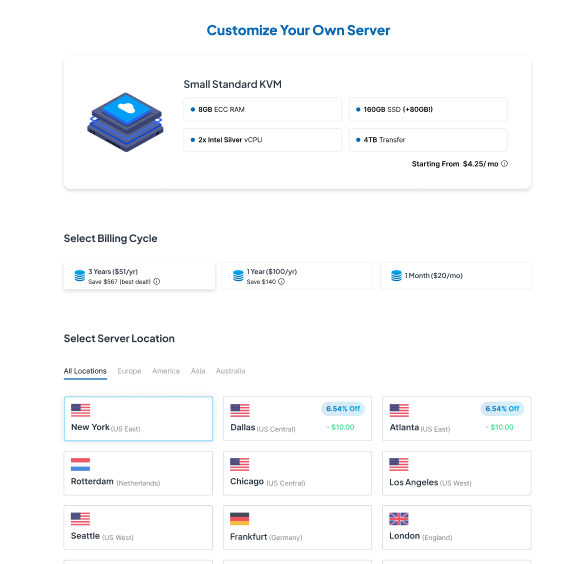Click the 6.54% Off badge on Atlanta
This screenshot has width=580, height=564.
(502, 409)
